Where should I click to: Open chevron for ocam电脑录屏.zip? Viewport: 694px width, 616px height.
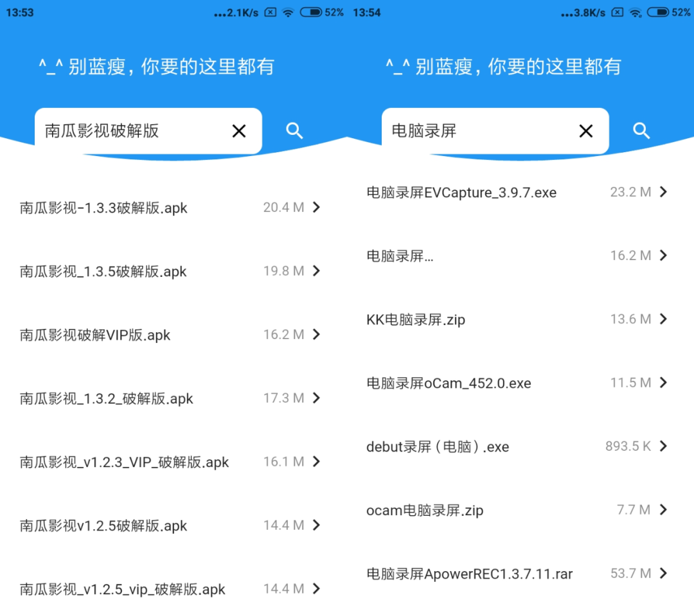[x=663, y=510]
